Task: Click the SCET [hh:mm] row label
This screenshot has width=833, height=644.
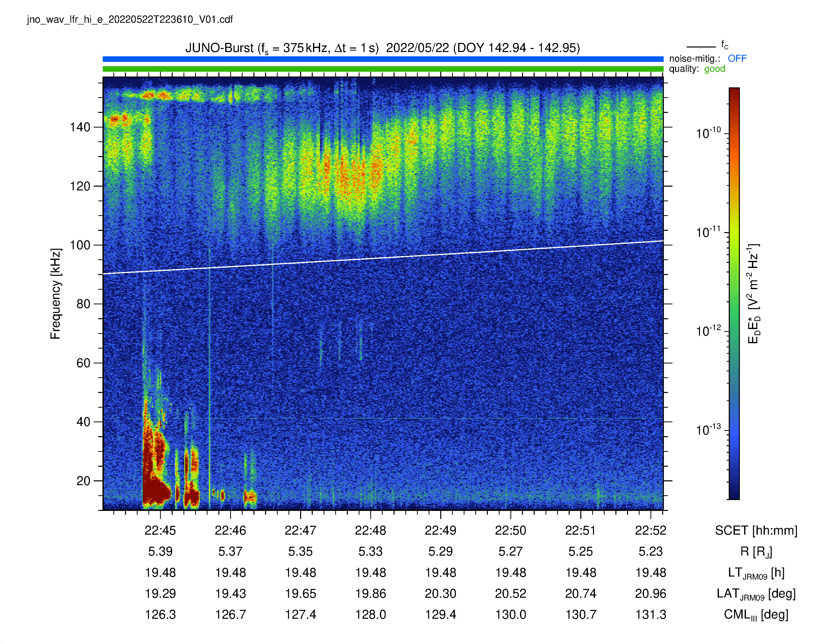Action: (756, 530)
